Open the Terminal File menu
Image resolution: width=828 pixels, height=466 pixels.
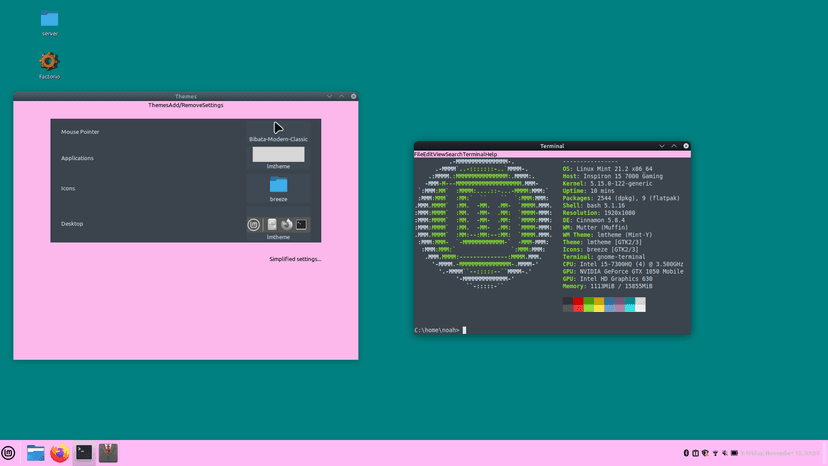(x=419, y=155)
